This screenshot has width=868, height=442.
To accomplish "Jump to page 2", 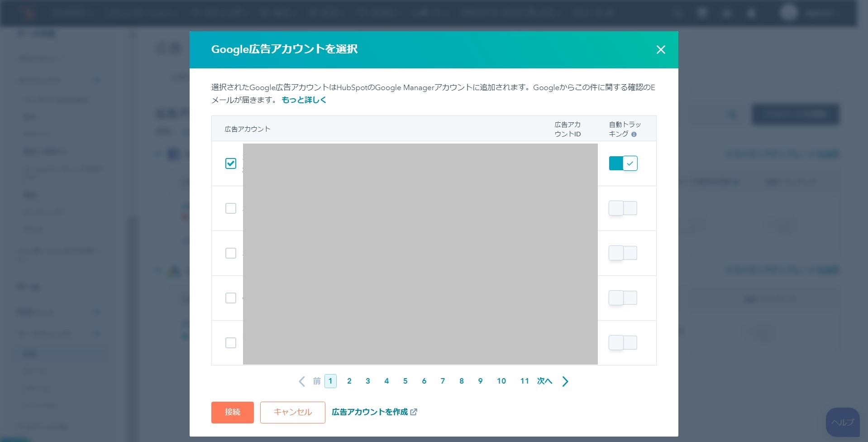I will point(349,381).
